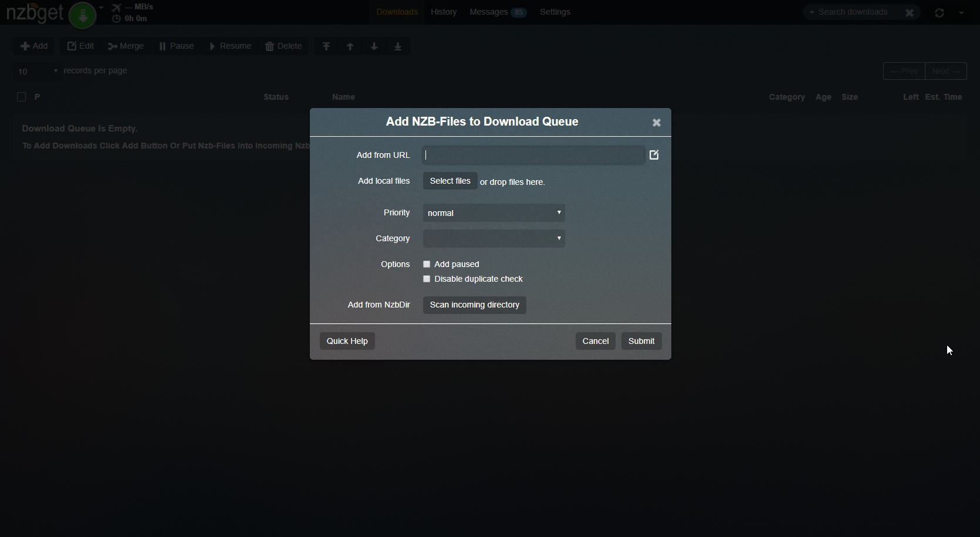This screenshot has height=537, width=980.
Task: Close the Add NZB-Files dialog
Action: coord(657,123)
